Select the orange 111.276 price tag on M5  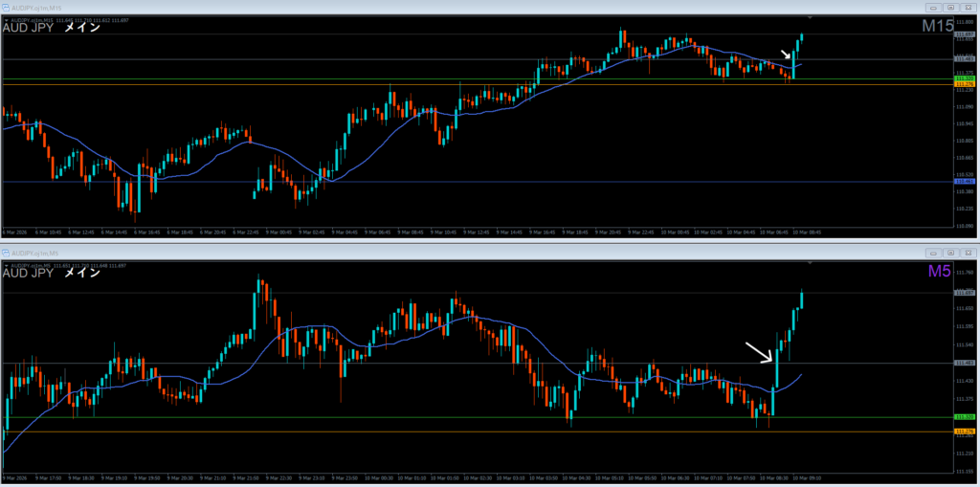pos(965,432)
